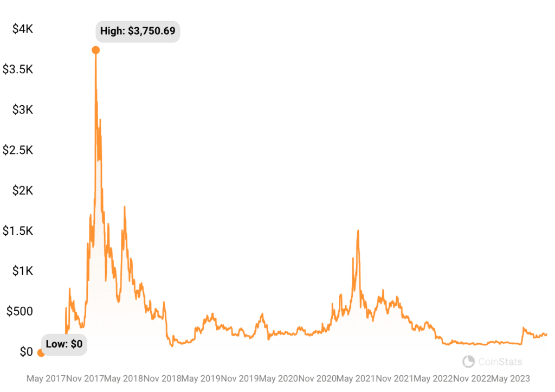This screenshot has width=555, height=392.
Task: Select the May 2022 x-axis label
Action: 433,378
